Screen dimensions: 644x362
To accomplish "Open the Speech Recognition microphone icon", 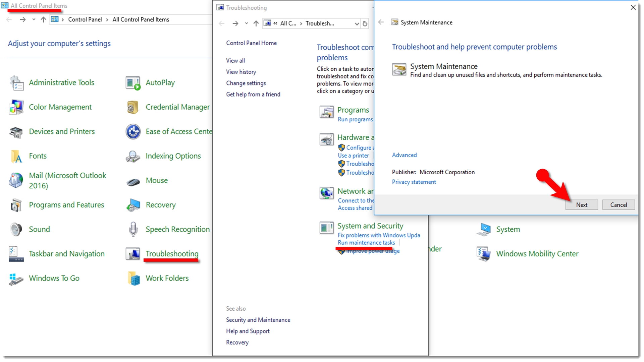I will (x=133, y=230).
